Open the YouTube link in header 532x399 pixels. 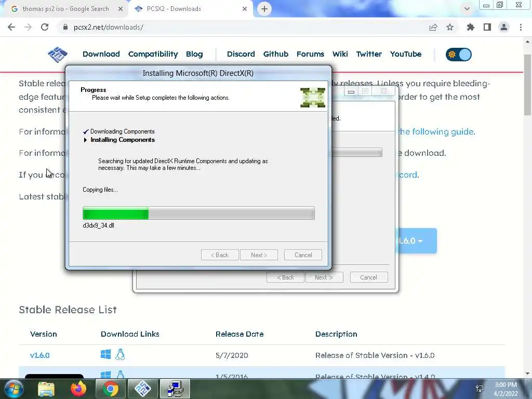coord(406,54)
